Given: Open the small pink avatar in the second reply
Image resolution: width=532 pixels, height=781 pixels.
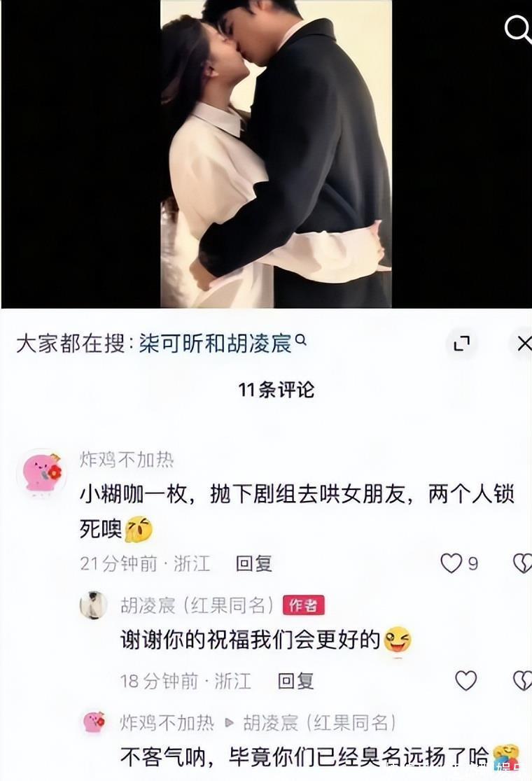Looking at the screenshot, I should [x=94, y=722].
